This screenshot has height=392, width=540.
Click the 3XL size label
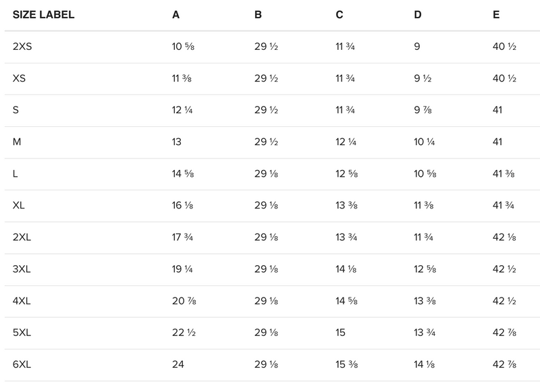point(22,270)
